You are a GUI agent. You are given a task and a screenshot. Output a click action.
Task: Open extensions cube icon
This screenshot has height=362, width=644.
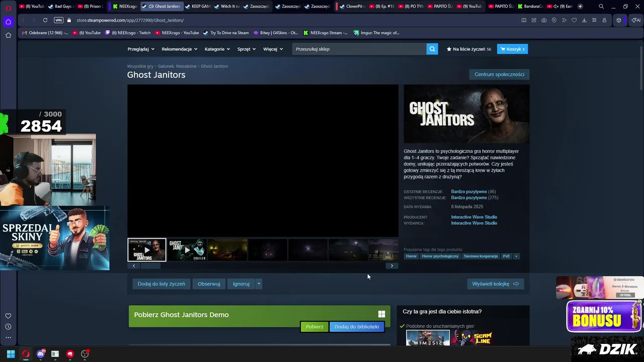[619, 20]
